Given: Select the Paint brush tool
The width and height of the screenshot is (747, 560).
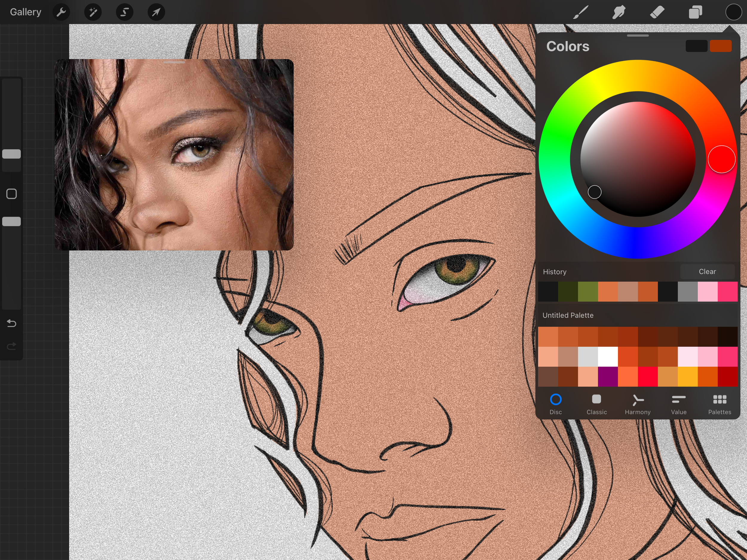Looking at the screenshot, I should 581,13.
